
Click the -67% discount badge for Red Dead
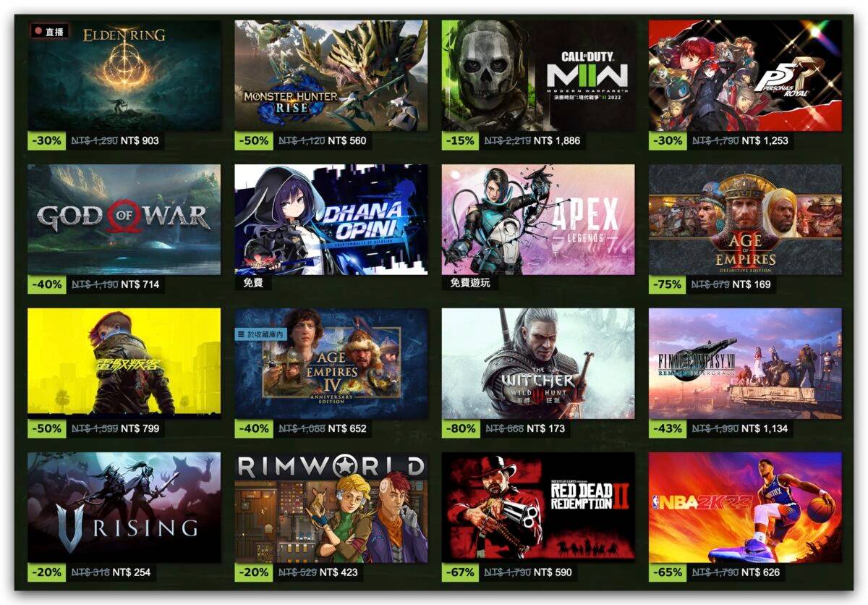pyautogui.click(x=461, y=572)
